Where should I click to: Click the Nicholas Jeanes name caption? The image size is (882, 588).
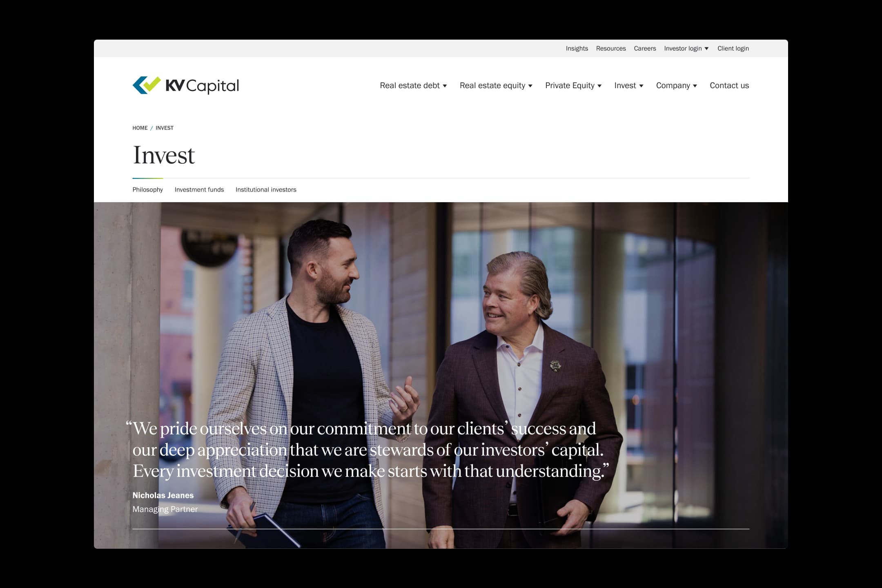tap(163, 495)
